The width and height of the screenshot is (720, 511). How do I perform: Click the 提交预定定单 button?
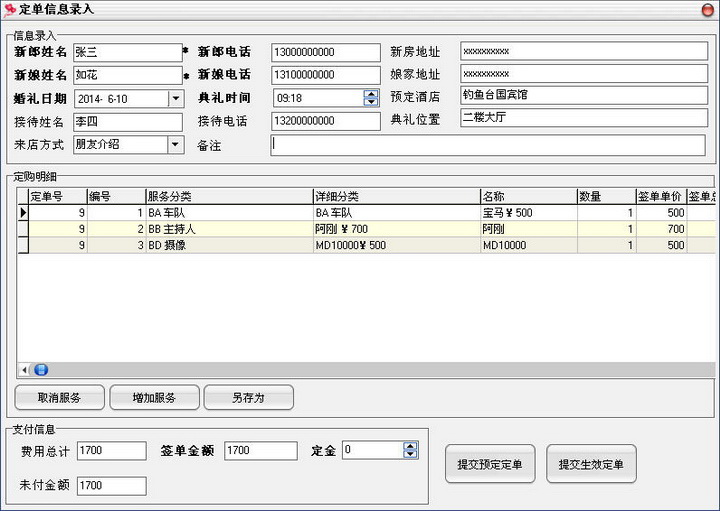coord(490,464)
